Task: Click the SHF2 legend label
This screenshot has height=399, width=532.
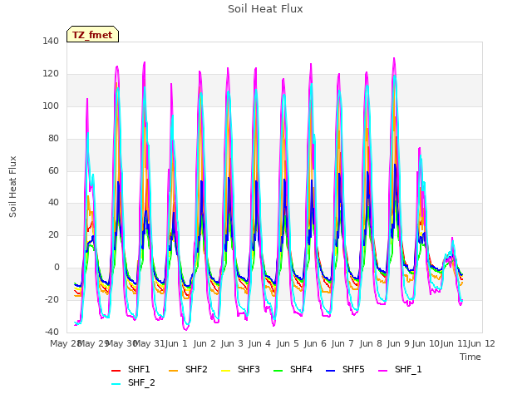Action: click(x=196, y=369)
